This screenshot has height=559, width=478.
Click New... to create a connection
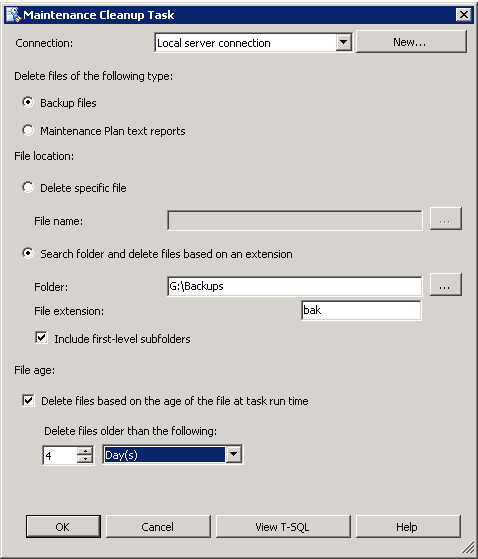(411, 42)
